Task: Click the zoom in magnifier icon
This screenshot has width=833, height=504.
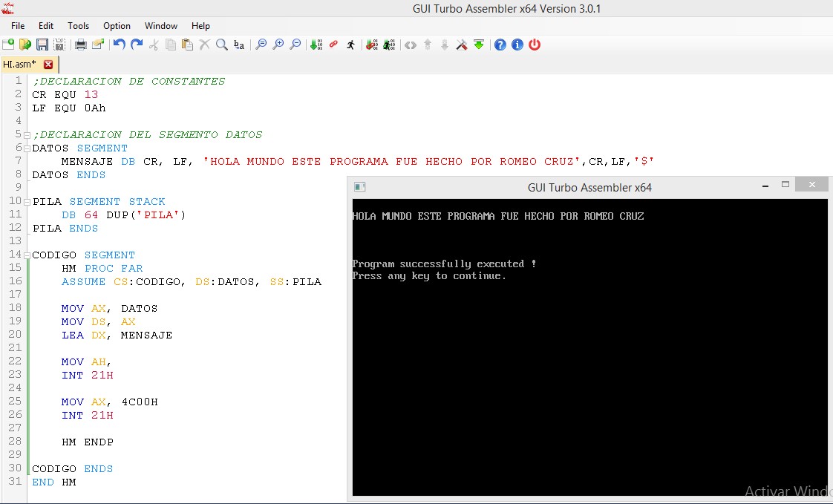Action: (x=278, y=45)
